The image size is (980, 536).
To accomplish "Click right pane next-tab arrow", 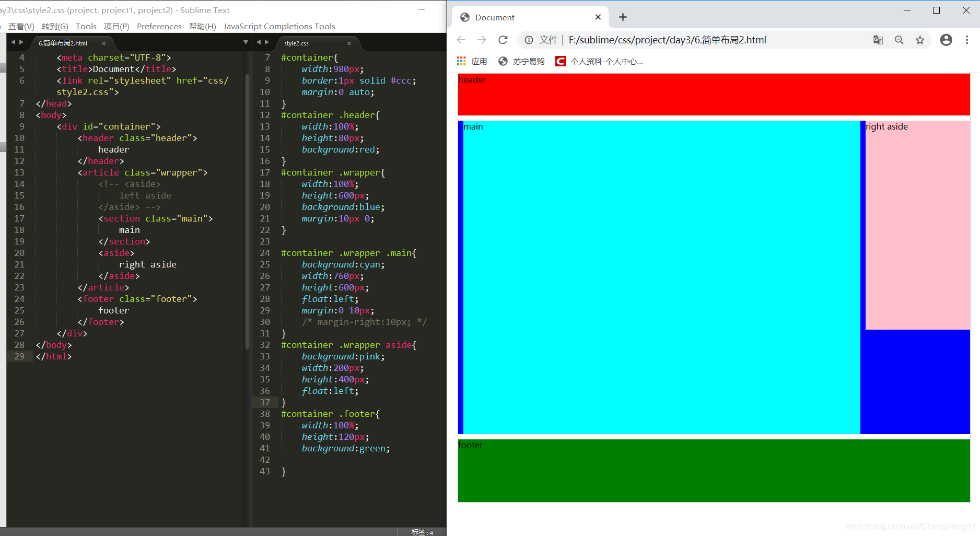I will [267, 42].
